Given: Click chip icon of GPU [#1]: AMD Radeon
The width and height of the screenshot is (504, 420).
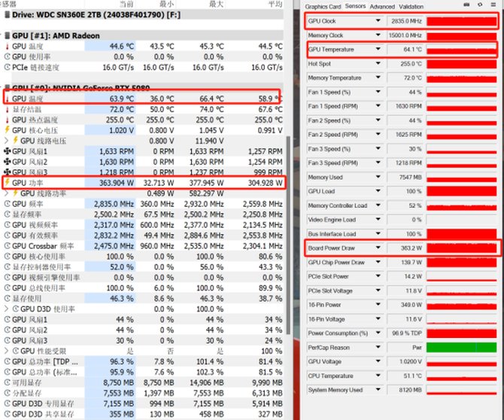Looking at the screenshot, I should click(x=7, y=35).
